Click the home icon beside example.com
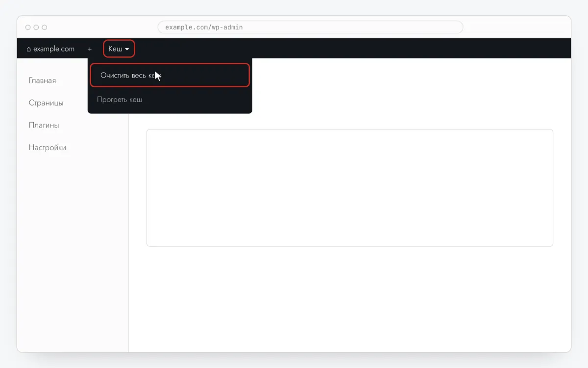Viewport: 588px width, 368px height. (28, 49)
